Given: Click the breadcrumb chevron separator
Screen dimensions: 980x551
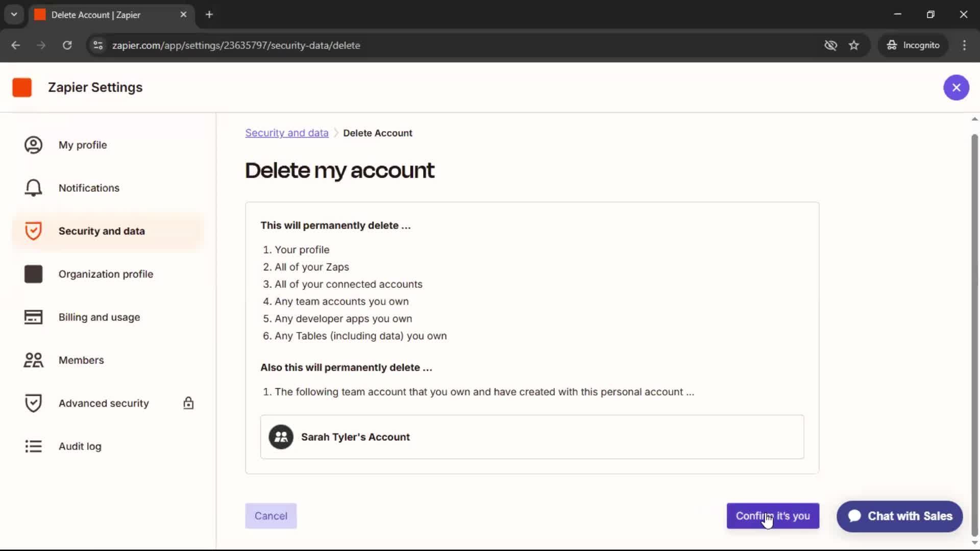Looking at the screenshot, I should tap(336, 133).
